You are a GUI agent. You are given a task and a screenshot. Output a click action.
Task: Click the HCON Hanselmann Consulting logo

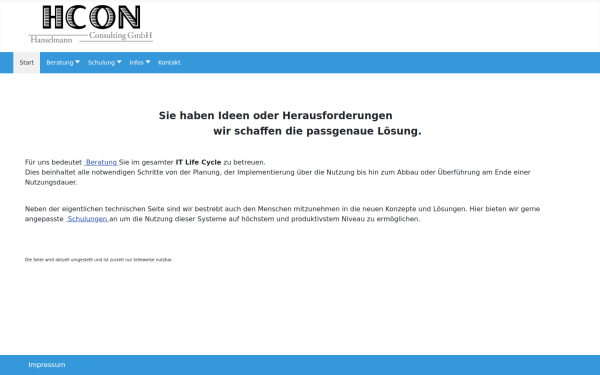(x=91, y=24)
